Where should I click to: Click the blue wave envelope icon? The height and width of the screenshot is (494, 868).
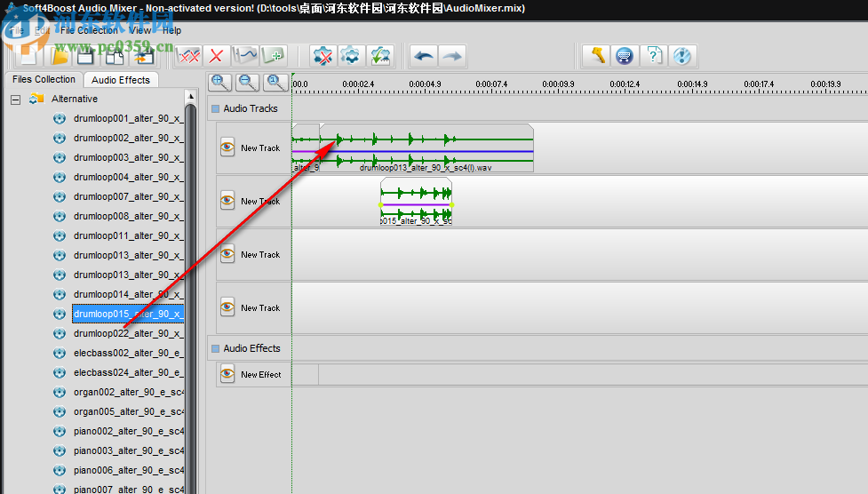[x=244, y=56]
